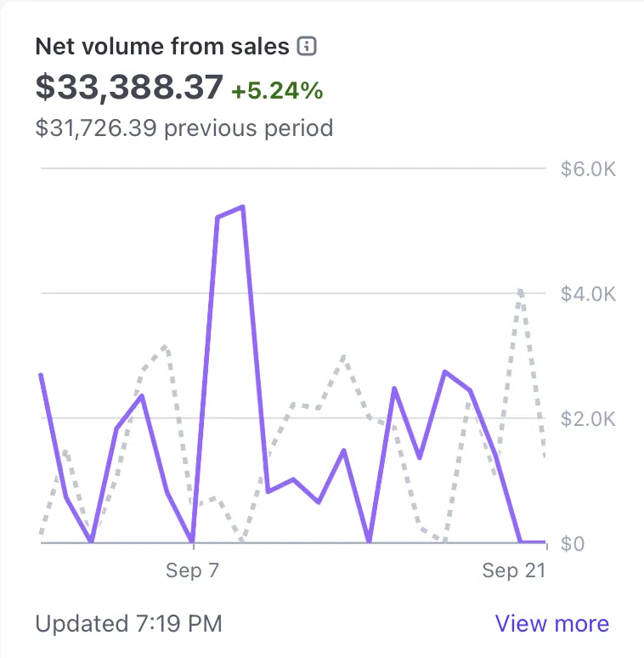Click the Net volume from sales heading
The image size is (644, 658).
[162, 47]
